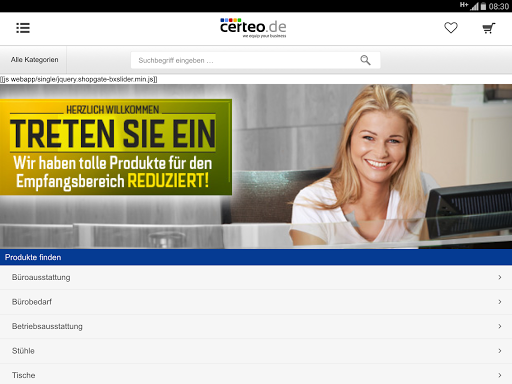Open the Treten Sie Ein promo banner
The width and height of the screenshot is (512, 384).
[x=256, y=166]
